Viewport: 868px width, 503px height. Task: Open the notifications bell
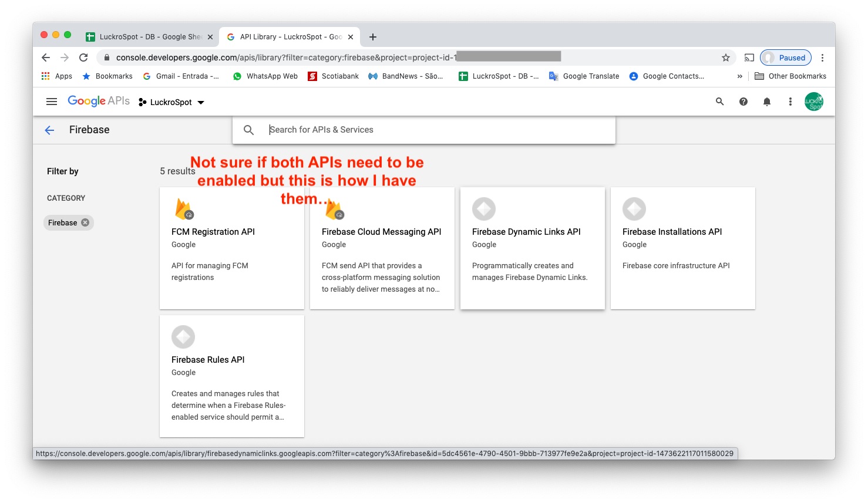(x=766, y=102)
